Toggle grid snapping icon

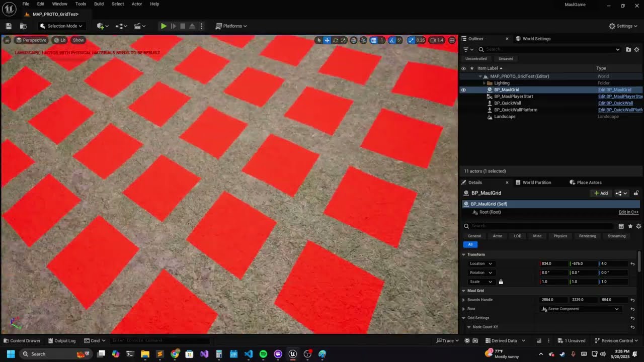coord(373,40)
